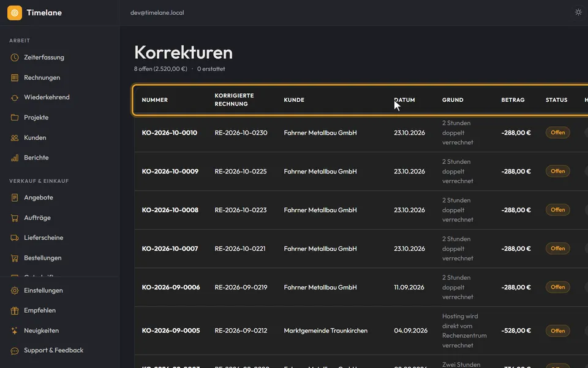The image size is (588, 368).
Task: Open Einstellungen
Action: click(x=43, y=291)
